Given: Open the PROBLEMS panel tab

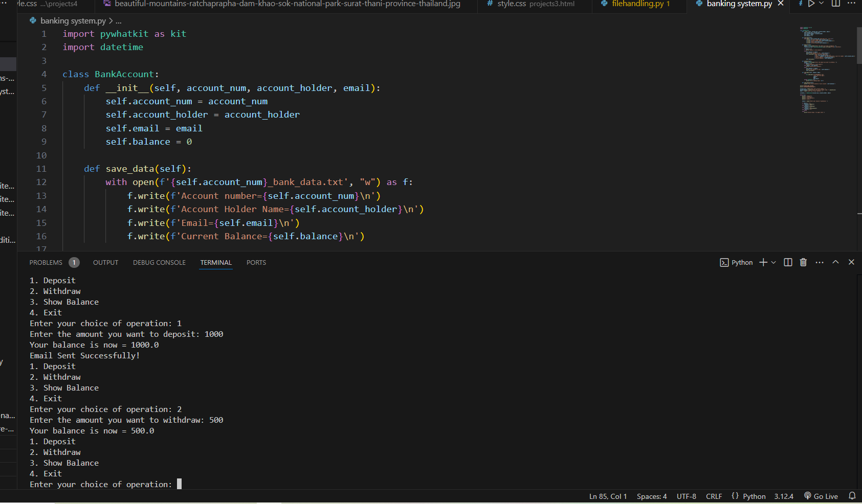Looking at the screenshot, I should coord(46,263).
